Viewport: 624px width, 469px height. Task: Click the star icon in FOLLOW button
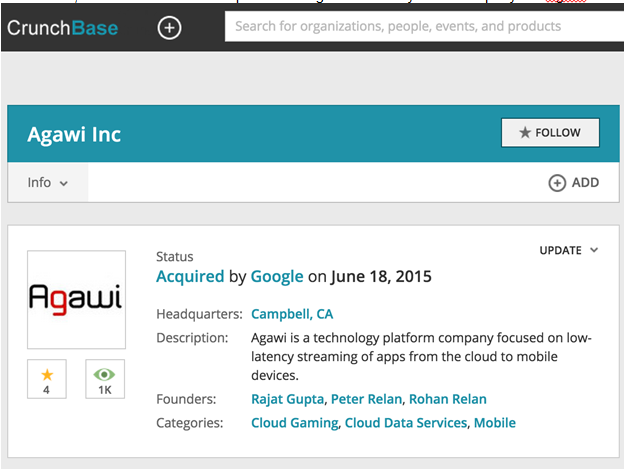(525, 132)
